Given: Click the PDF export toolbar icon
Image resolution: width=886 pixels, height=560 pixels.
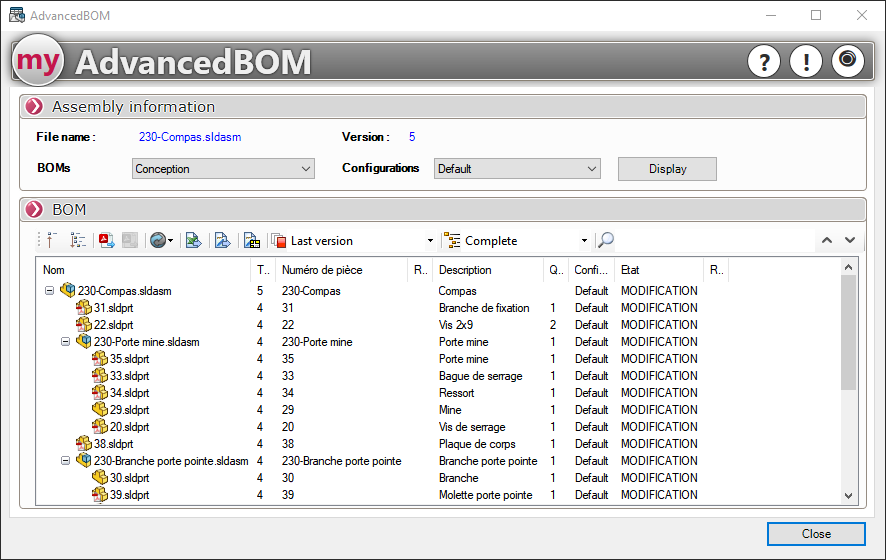Looking at the screenshot, I should 105,240.
